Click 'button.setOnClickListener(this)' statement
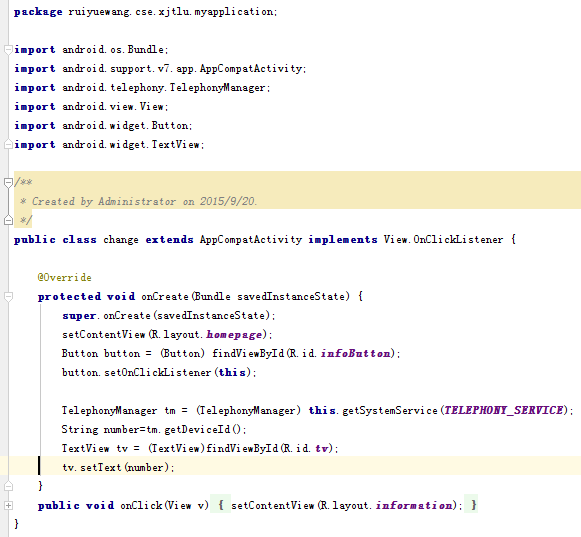The image size is (581, 537). [x=159, y=372]
